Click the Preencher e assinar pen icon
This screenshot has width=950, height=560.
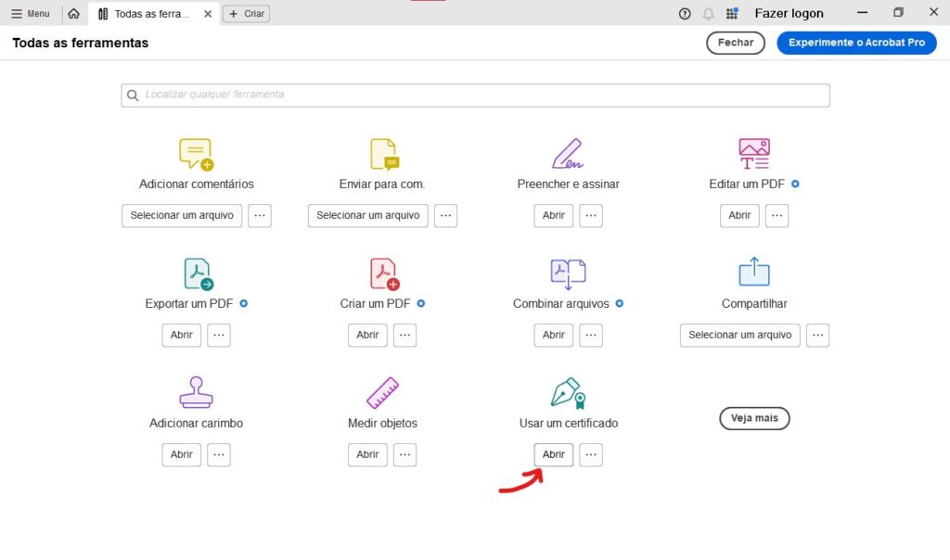[568, 154]
